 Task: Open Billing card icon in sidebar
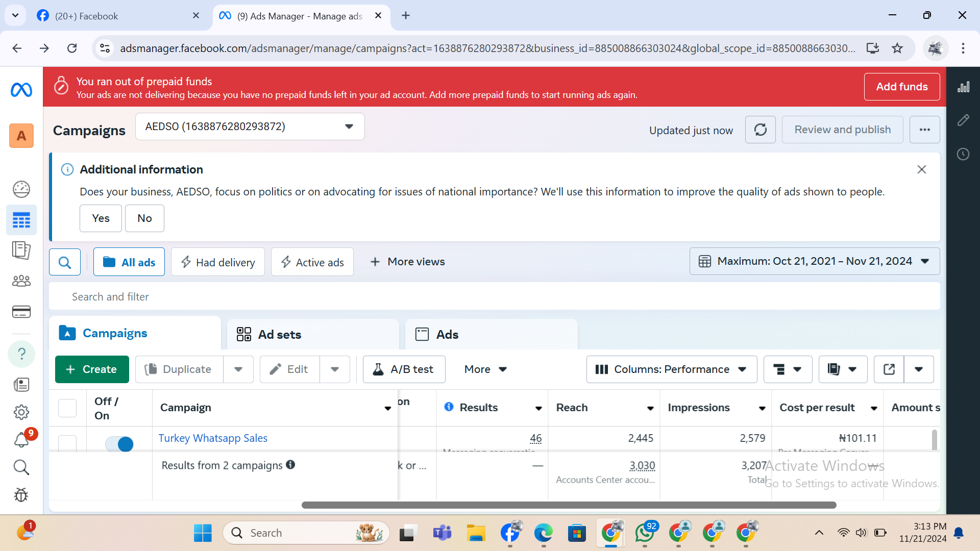(21, 312)
